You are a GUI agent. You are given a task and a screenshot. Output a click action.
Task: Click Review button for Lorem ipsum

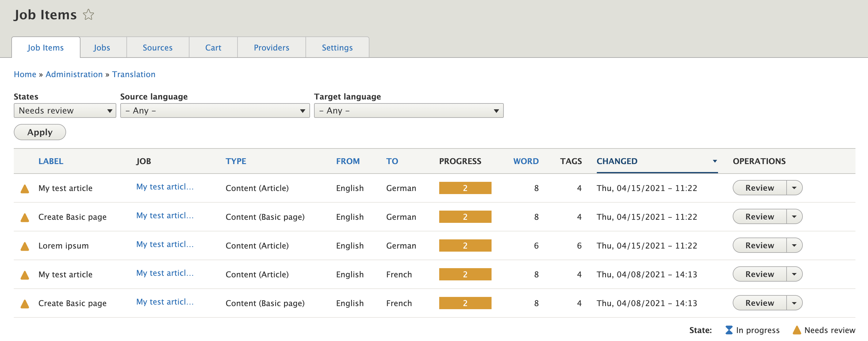click(x=759, y=245)
